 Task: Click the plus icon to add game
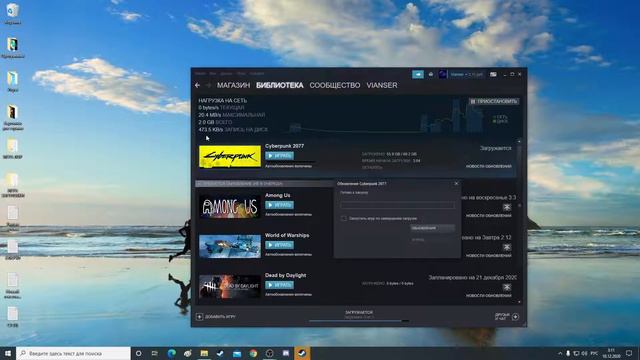(199, 317)
